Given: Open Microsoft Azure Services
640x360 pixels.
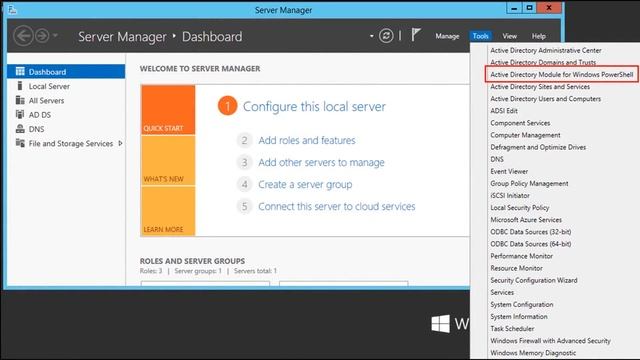Looking at the screenshot, I should pos(526,220).
